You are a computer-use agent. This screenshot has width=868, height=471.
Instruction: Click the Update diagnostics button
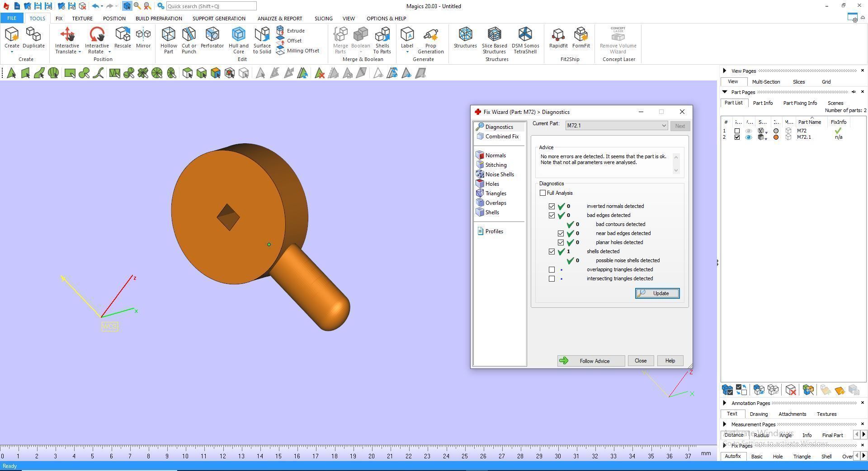[657, 293]
